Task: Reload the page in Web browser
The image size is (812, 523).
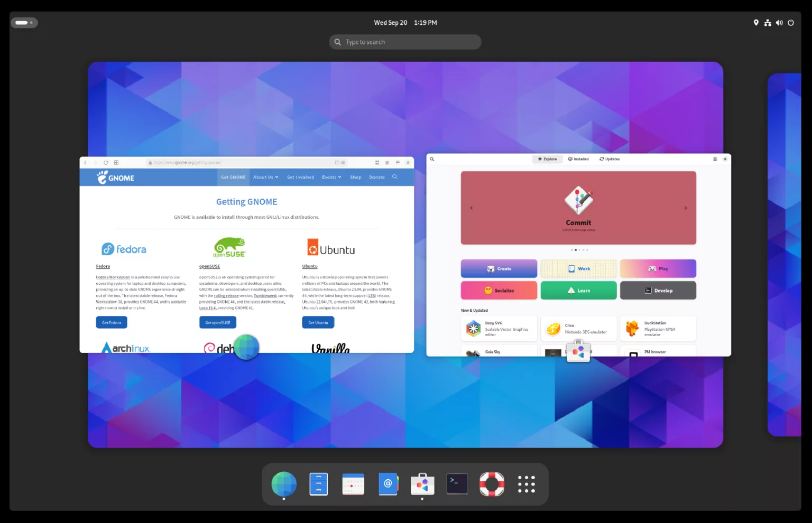Action: [x=106, y=163]
